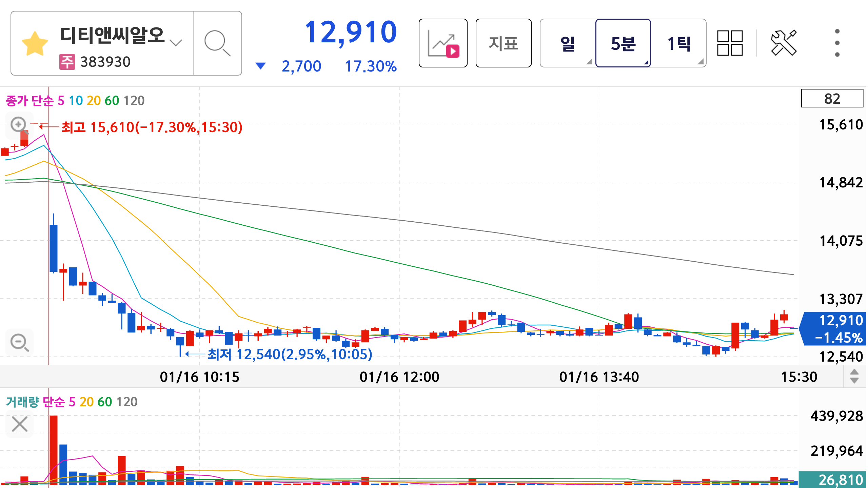This screenshot has height=488, width=868.
Task: Tap the 01/16 10:15 time label
Action: click(200, 377)
